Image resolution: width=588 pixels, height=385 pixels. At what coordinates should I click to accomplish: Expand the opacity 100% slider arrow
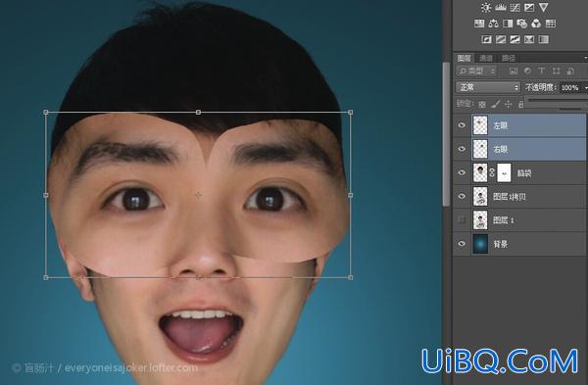pos(585,88)
